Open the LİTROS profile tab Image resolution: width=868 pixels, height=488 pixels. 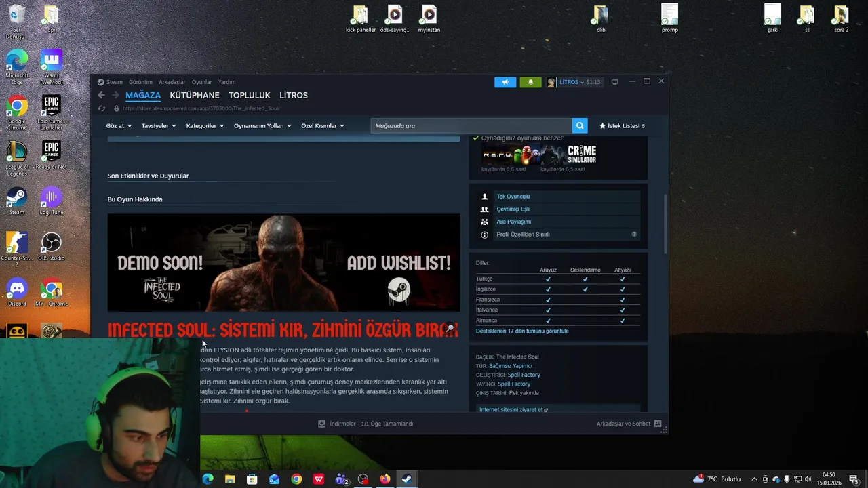click(294, 95)
